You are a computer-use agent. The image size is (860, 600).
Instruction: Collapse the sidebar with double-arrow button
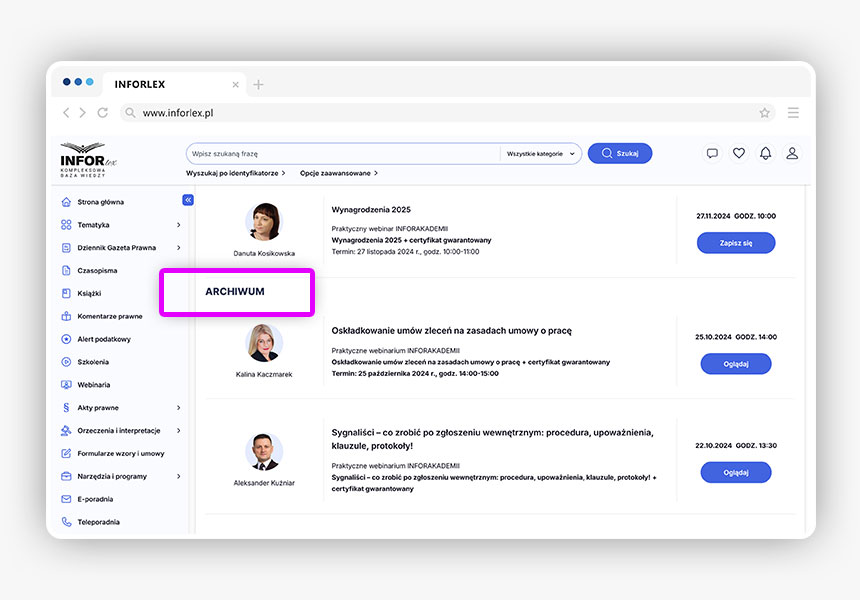(188, 200)
